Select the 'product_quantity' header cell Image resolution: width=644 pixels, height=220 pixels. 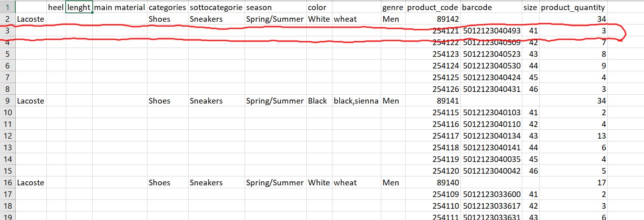click(573, 7)
